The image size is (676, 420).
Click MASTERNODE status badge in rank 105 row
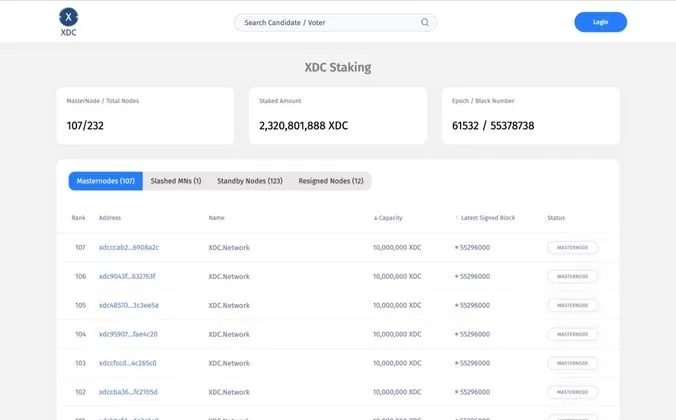573,305
